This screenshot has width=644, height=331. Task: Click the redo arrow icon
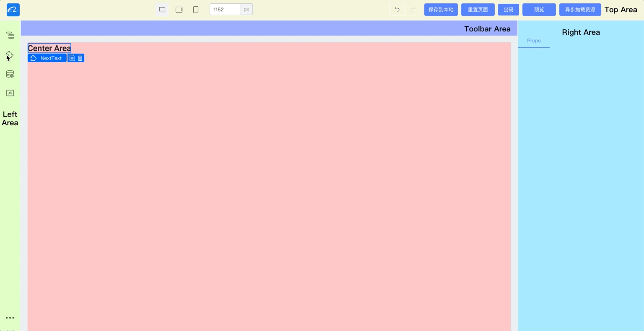click(413, 9)
